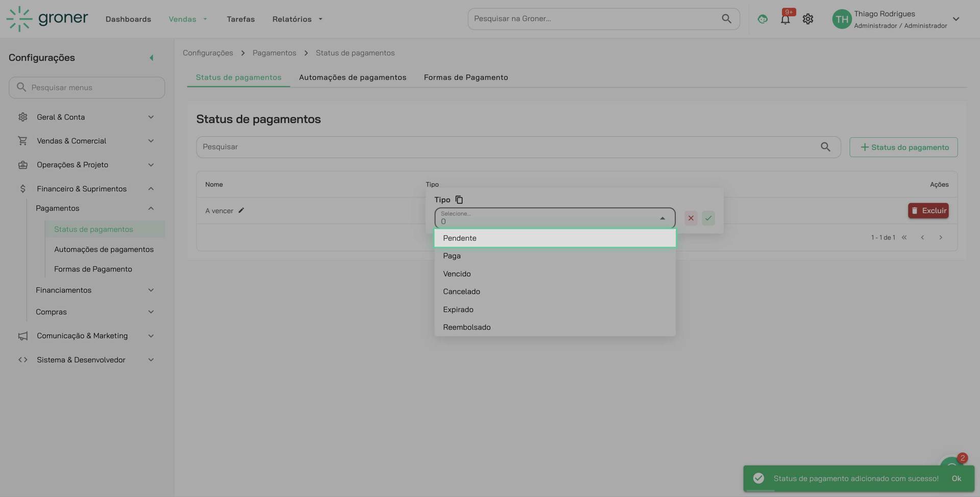Viewport: 980px width, 497px height.
Task: Open the notifications bell icon
Action: [785, 19]
